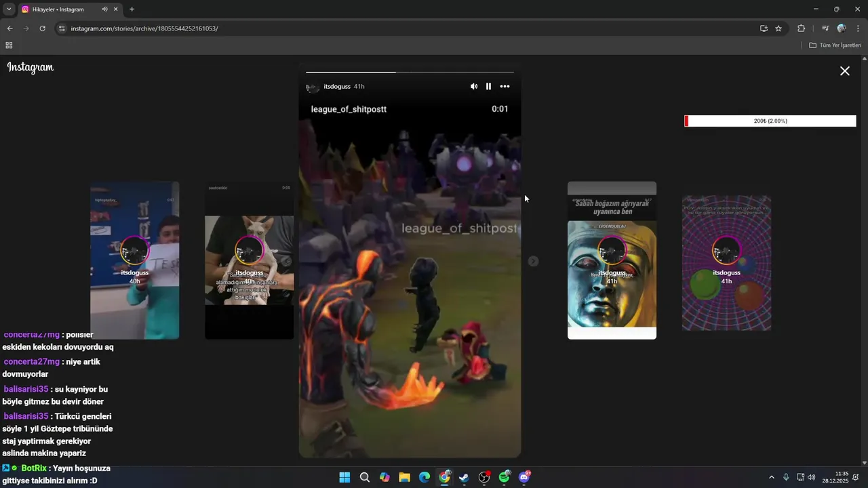The image size is (868, 488).
Task: Mute the story audio speaker icon
Action: (x=474, y=86)
